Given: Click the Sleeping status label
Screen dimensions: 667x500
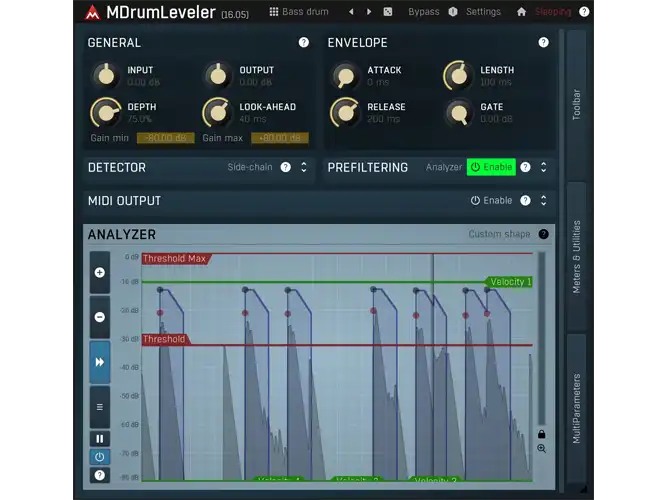Looking at the screenshot, I should [553, 12].
